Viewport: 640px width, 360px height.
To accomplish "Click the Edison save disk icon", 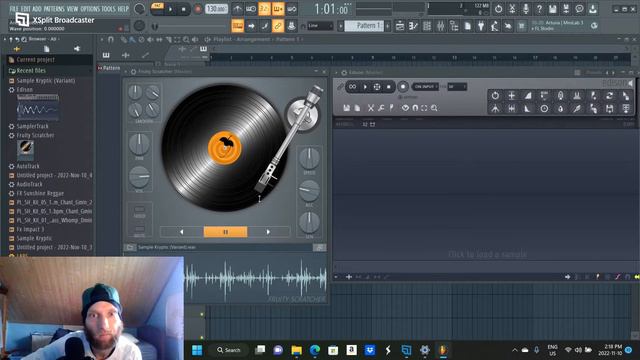I will click(x=347, y=108).
